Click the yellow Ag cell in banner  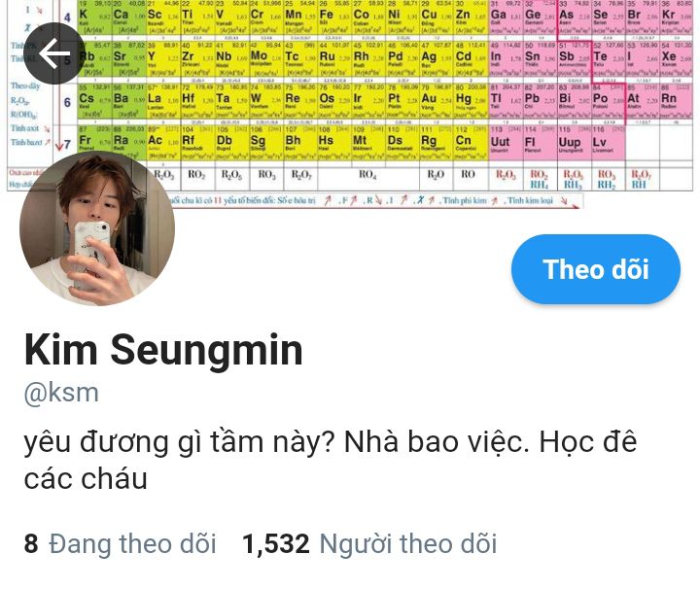point(437,59)
